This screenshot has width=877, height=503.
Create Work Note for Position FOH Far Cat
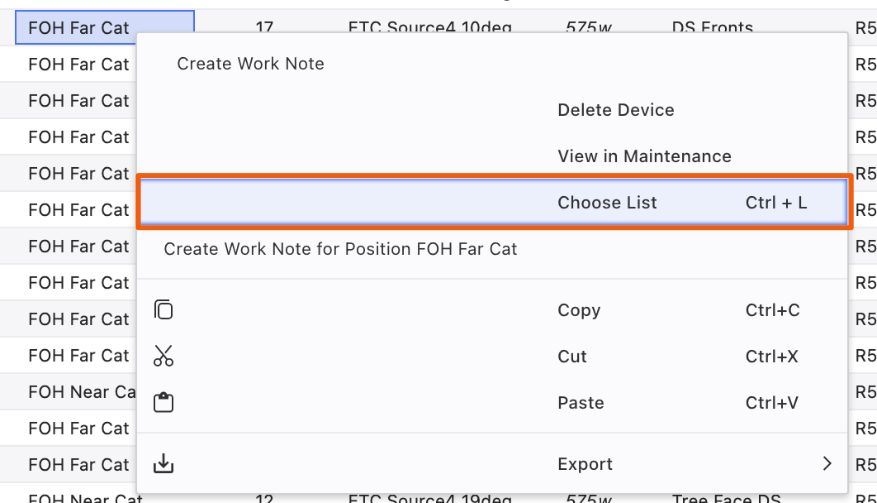(x=340, y=248)
